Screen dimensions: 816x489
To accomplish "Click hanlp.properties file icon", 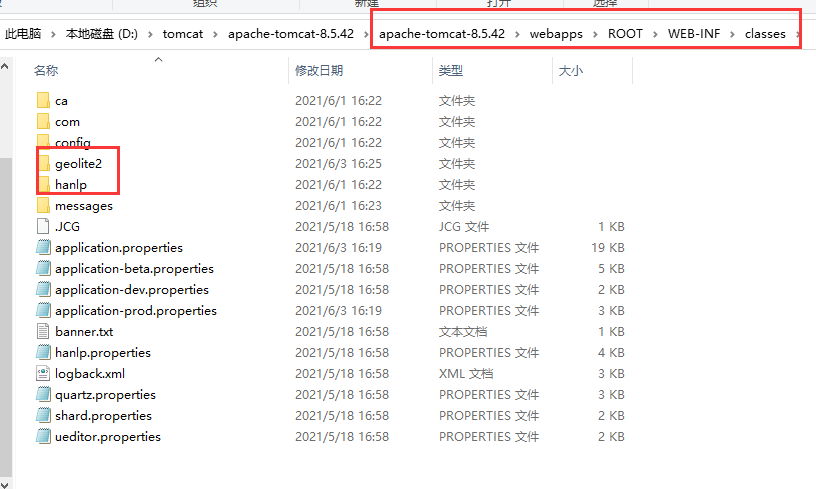I will (43, 352).
